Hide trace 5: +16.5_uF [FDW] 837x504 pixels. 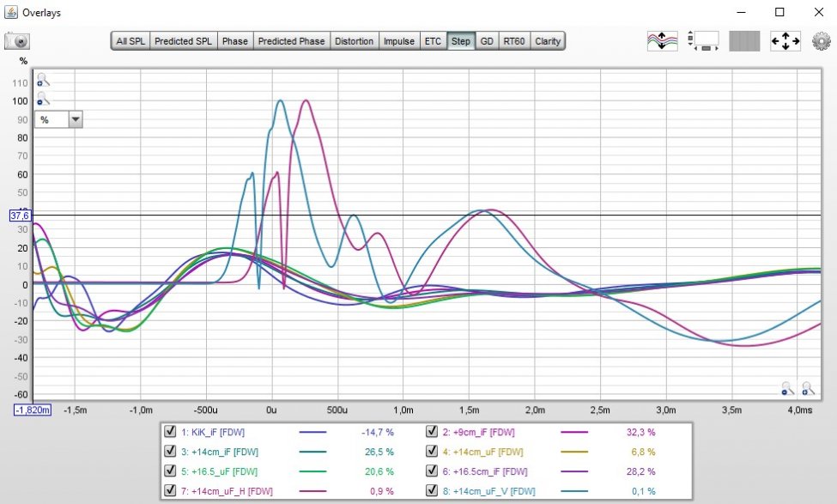point(170,471)
